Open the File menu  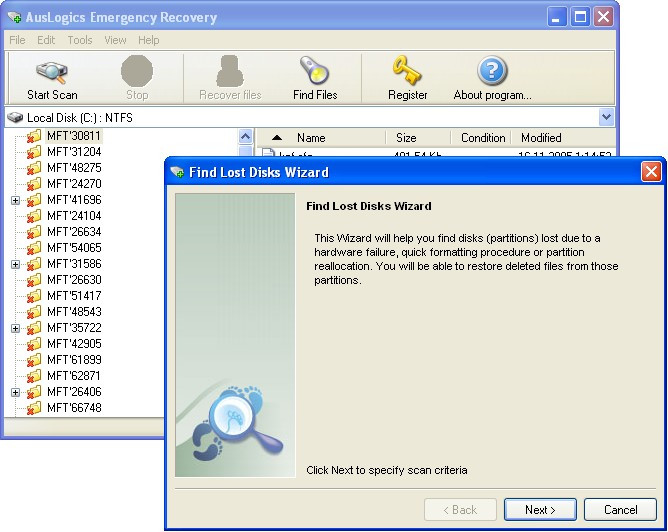pos(17,40)
